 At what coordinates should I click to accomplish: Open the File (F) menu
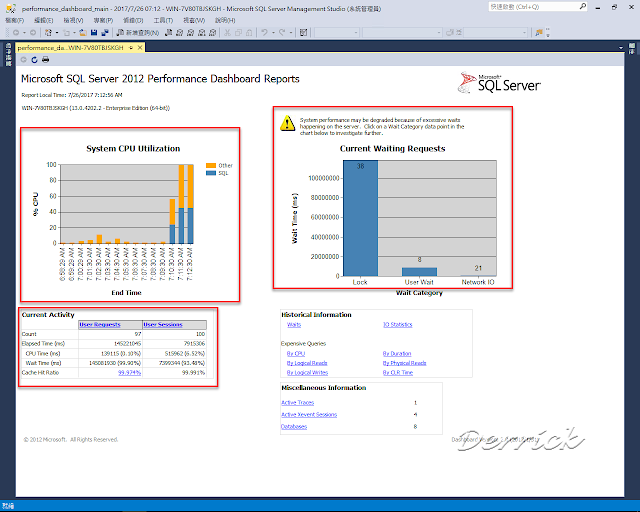coord(15,20)
